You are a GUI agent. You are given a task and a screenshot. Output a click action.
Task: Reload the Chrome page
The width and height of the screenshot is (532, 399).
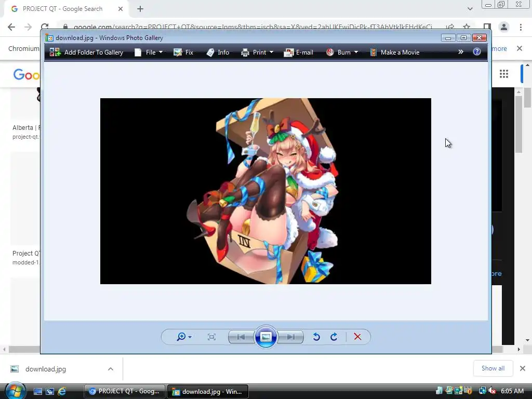(45, 27)
